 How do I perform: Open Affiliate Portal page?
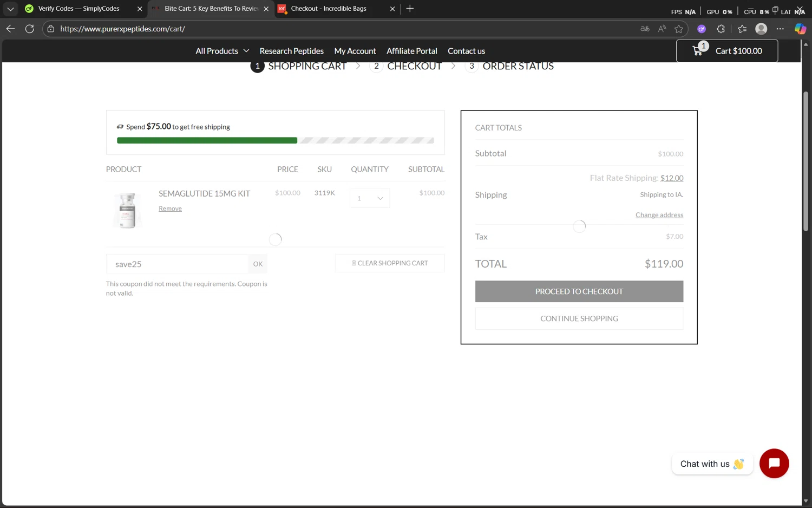pos(412,51)
